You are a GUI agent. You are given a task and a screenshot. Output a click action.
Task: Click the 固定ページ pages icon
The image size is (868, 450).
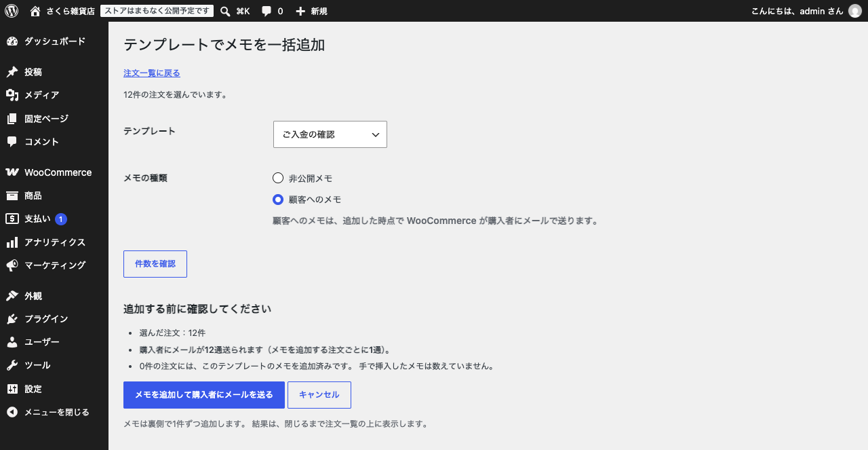click(x=12, y=119)
